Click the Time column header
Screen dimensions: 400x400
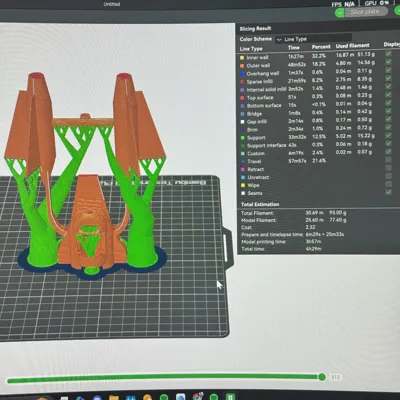pyautogui.click(x=293, y=48)
